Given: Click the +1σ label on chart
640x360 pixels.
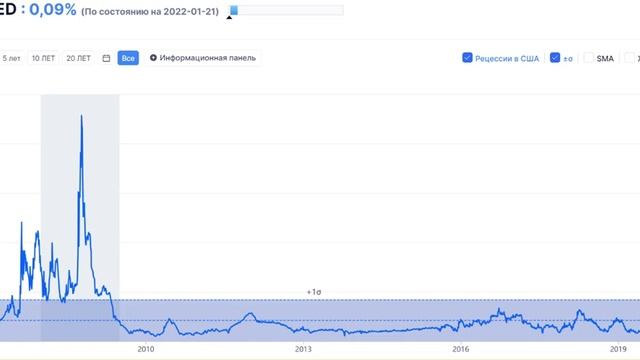Looking at the screenshot, I should coord(314,292).
